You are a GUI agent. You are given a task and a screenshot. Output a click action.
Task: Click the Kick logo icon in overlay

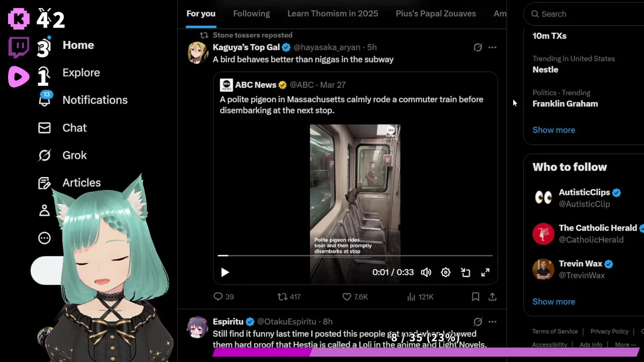click(x=19, y=19)
